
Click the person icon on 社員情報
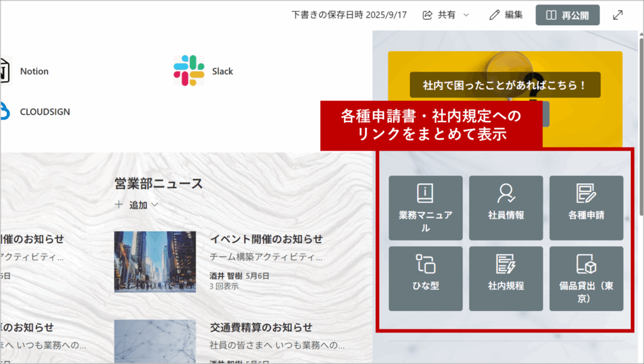pyautogui.click(x=506, y=193)
